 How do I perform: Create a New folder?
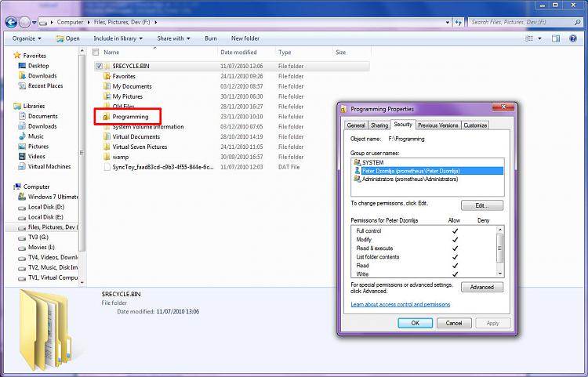point(245,38)
